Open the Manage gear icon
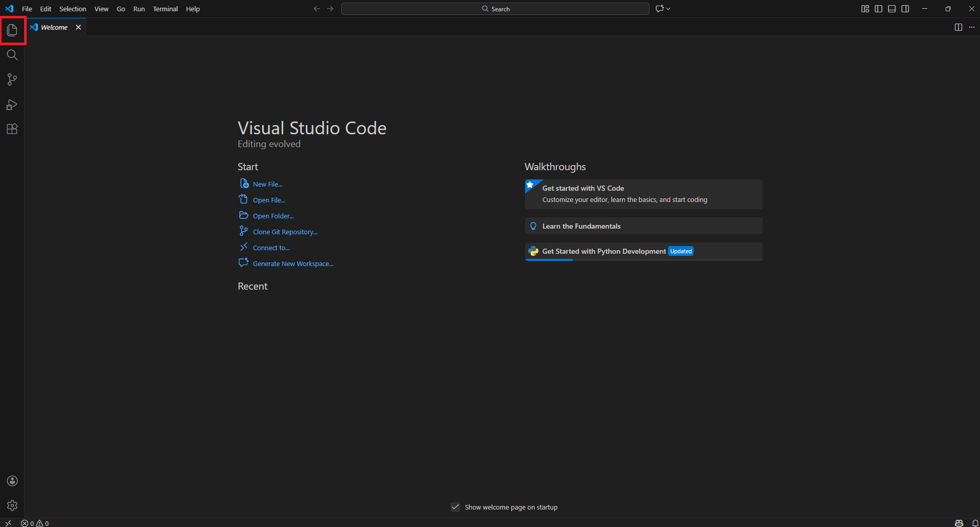980x527 pixels. (12, 505)
